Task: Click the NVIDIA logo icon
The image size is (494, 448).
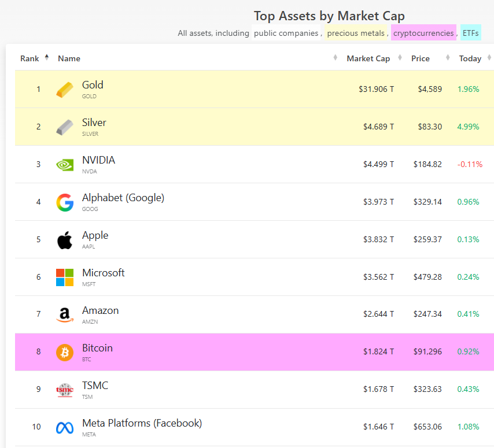Action: pos(65,165)
